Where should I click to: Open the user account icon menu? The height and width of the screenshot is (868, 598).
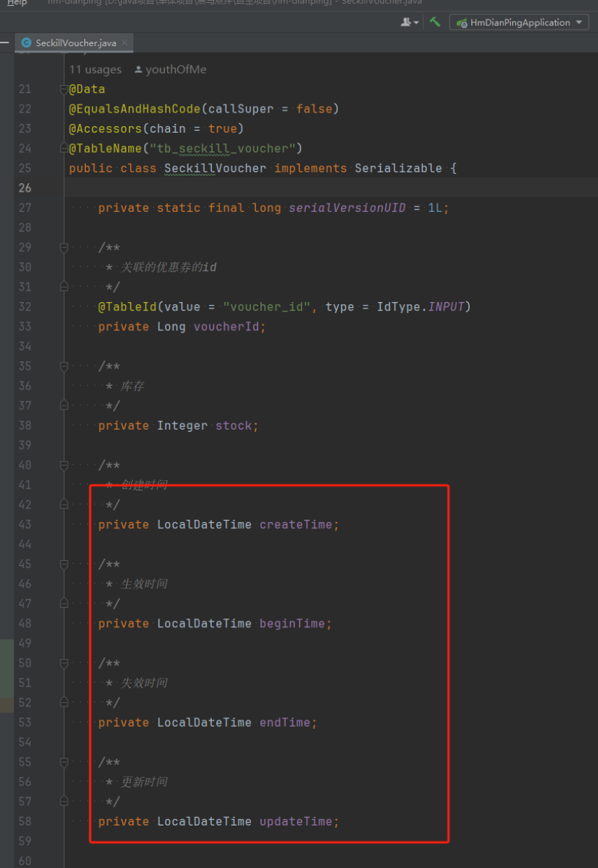[409, 22]
